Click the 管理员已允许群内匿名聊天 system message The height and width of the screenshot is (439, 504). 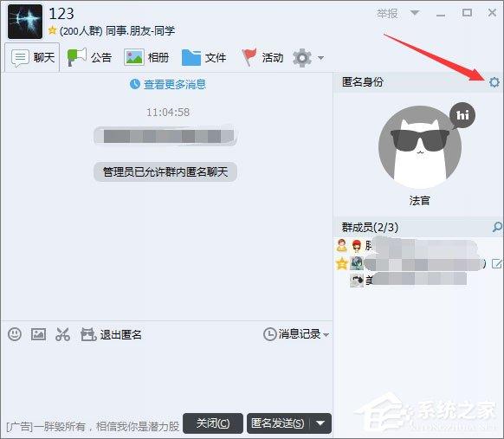coord(165,172)
